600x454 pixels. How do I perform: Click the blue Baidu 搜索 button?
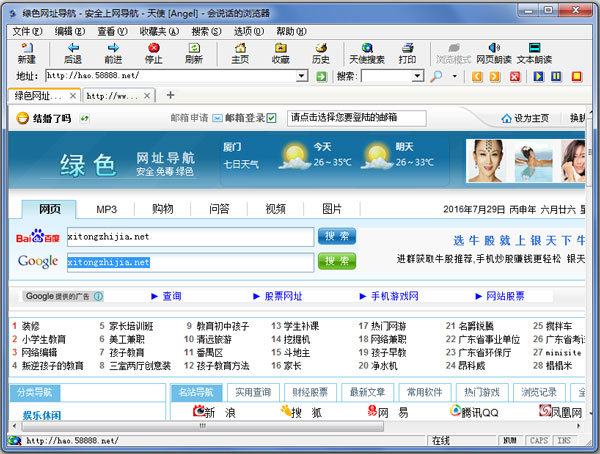coord(337,236)
